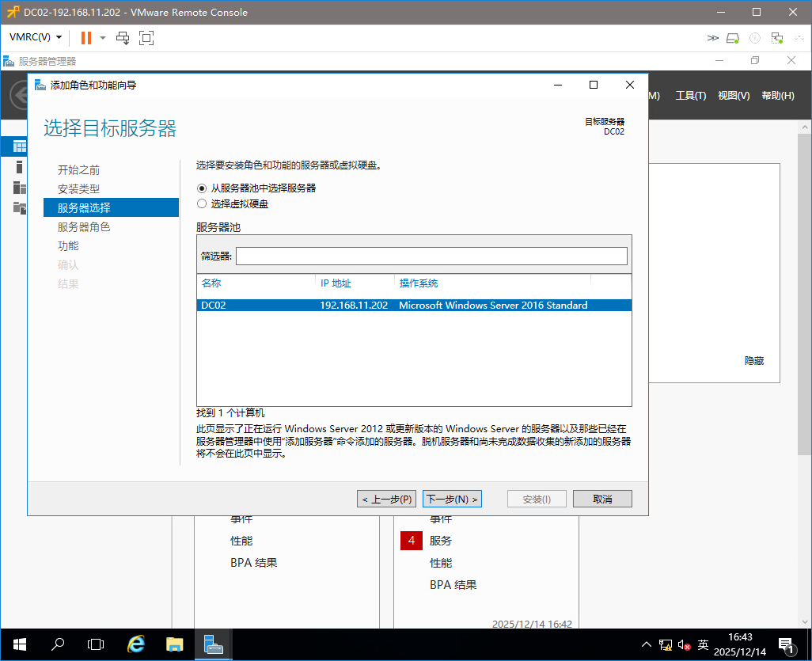Open the 服务器选择 wizard step
The width and height of the screenshot is (812, 661).
click(111, 207)
